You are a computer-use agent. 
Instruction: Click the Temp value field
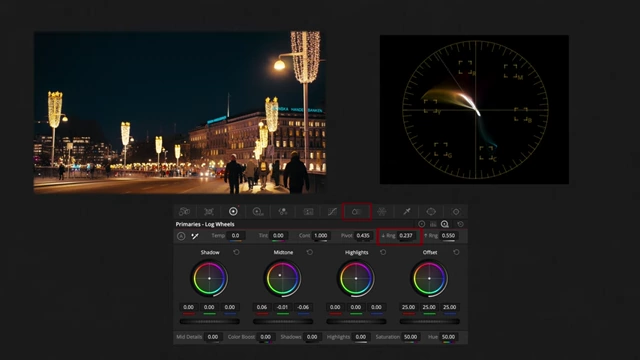pos(236,236)
